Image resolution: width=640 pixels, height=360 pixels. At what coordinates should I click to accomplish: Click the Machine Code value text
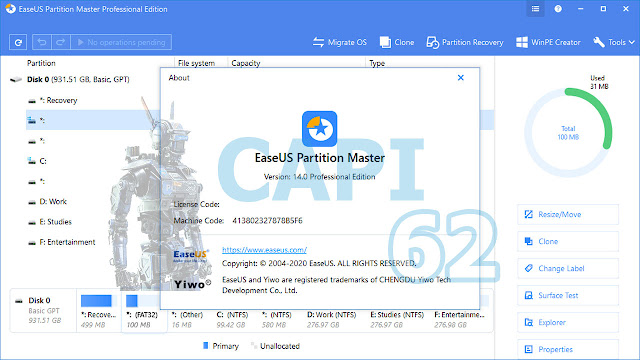click(x=267, y=220)
